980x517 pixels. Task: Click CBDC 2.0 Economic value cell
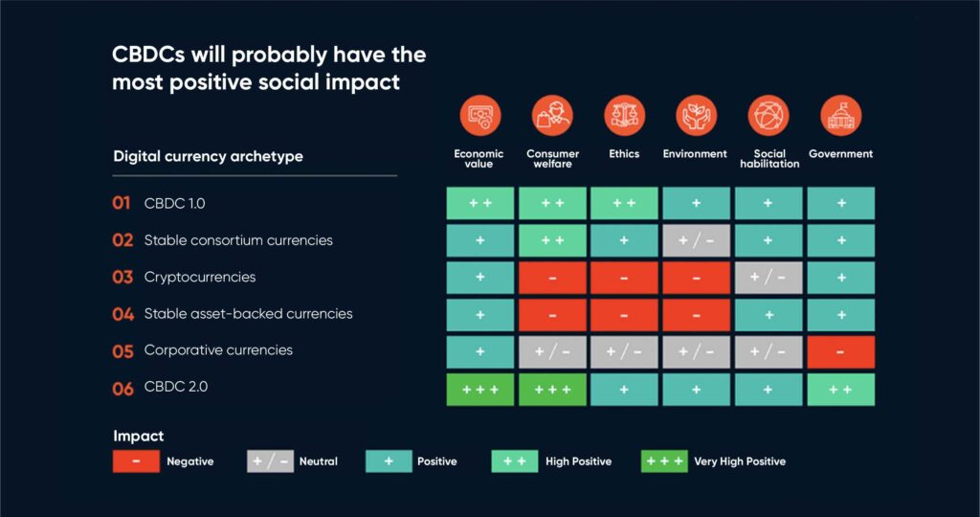coord(480,390)
